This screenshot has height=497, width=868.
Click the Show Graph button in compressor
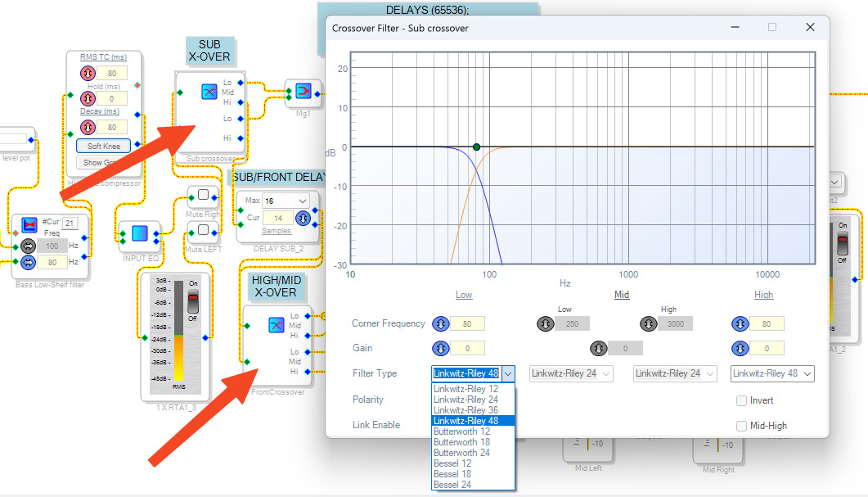(x=104, y=162)
